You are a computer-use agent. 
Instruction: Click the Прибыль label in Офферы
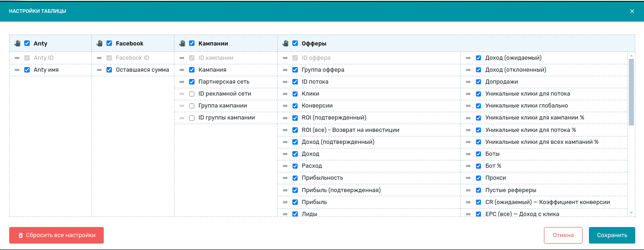(314, 202)
